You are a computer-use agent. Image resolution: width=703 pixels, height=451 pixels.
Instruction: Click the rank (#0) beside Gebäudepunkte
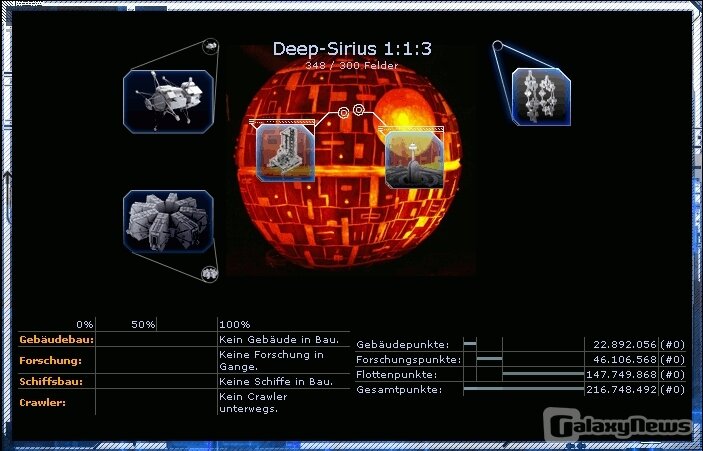pyautogui.click(x=672, y=345)
